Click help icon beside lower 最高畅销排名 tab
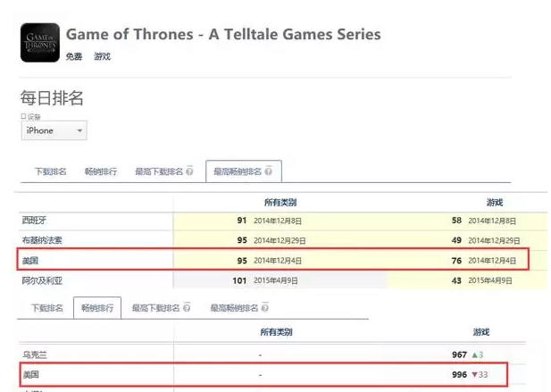The width and height of the screenshot is (551, 392). point(265,308)
